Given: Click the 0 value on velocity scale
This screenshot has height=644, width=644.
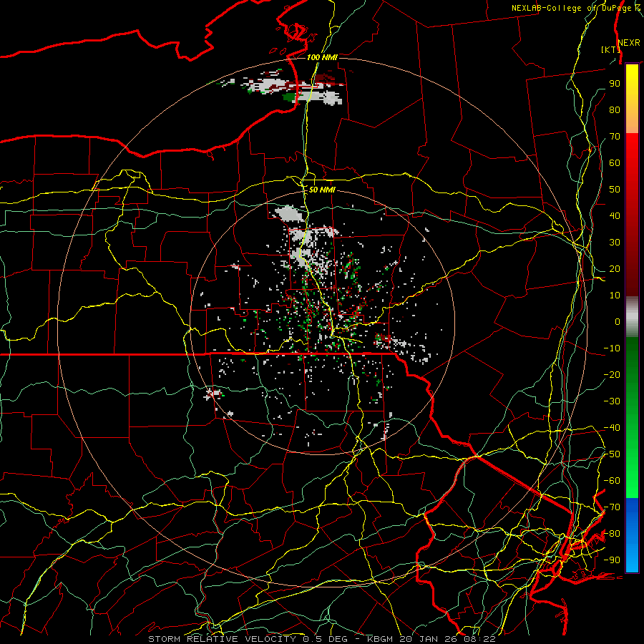Looking at the screenshot, I should click(618, 321).
